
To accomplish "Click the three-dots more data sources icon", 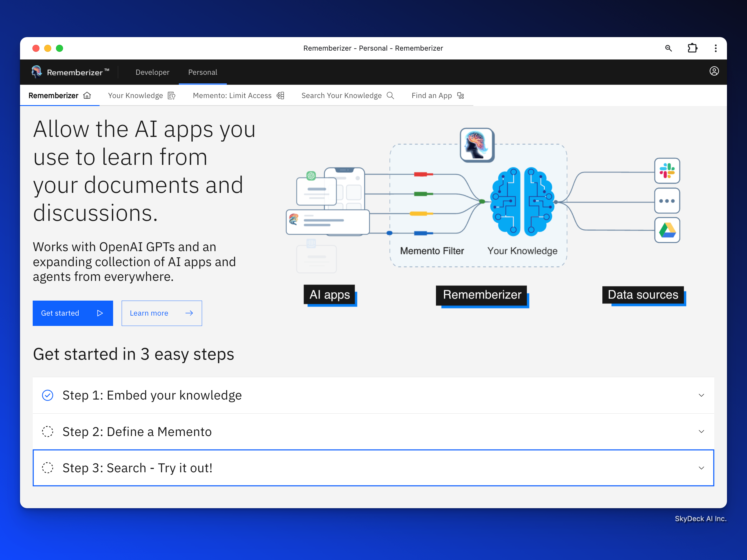I will click(667, 201).
